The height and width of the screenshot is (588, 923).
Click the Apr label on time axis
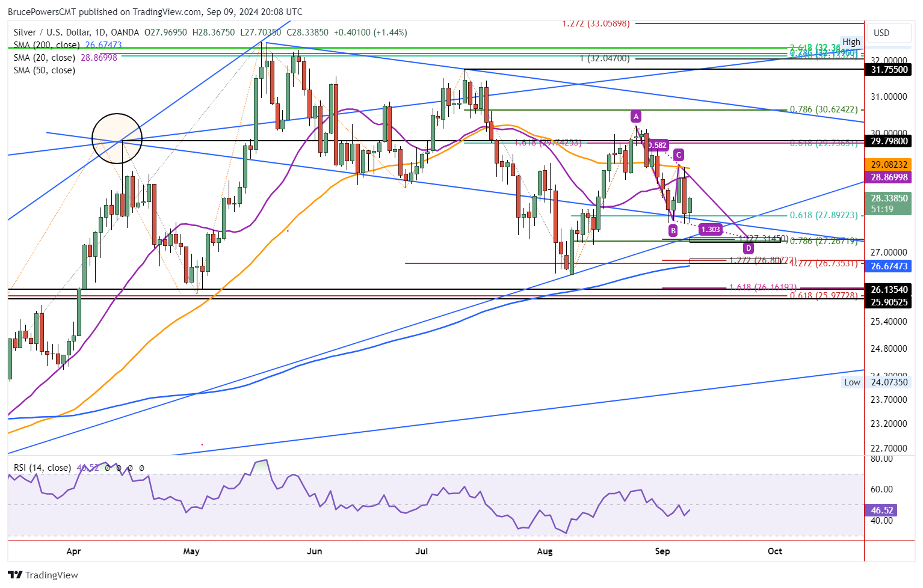73,551
